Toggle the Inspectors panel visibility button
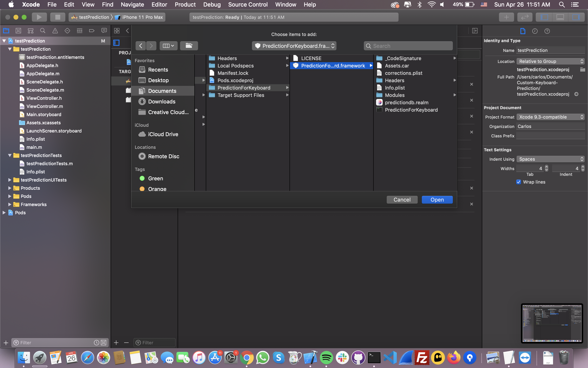588x368 pixels. [576, 17]
